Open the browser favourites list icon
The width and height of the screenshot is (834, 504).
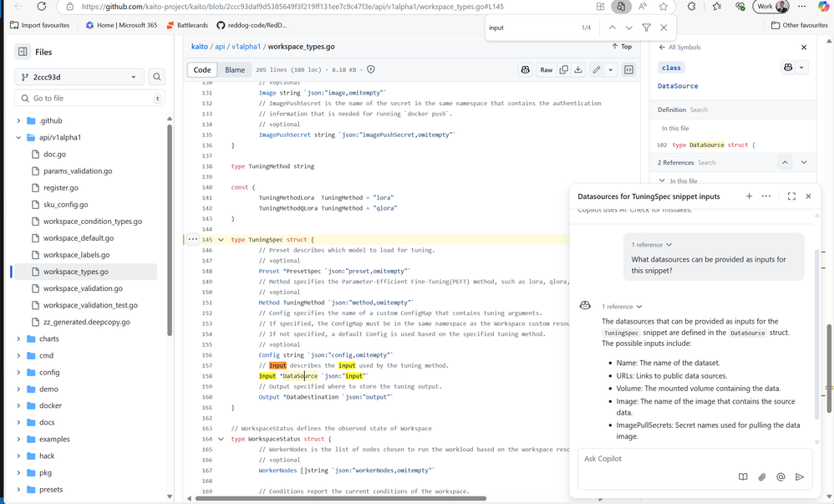717,7
